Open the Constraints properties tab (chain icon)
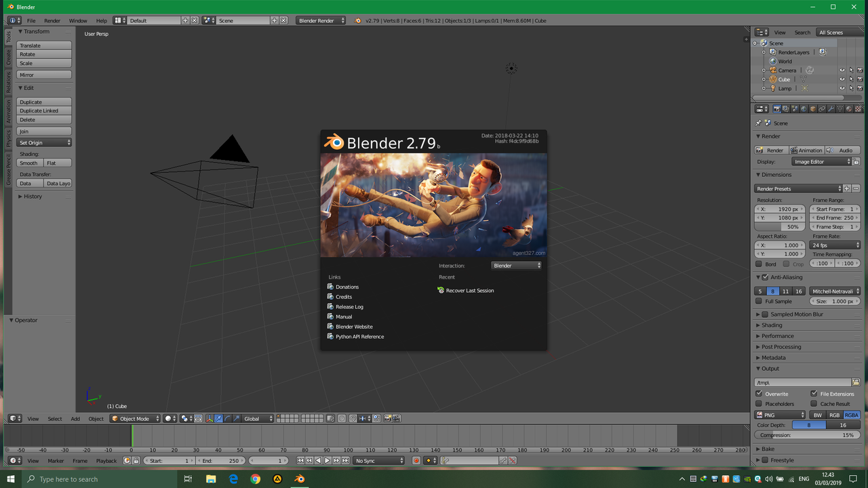Image resolution: width=868 pixels, height=488 pixels. point(822,108)
